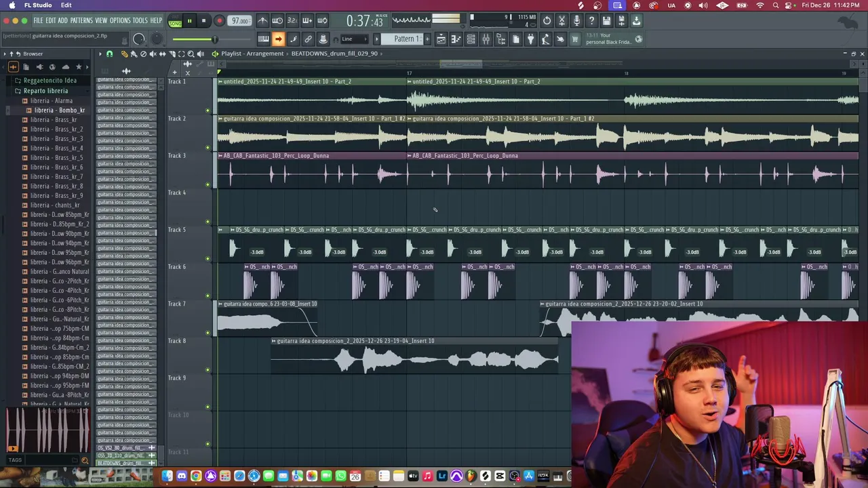Select the slip tool in Playlist toolbar

[163, 54]
